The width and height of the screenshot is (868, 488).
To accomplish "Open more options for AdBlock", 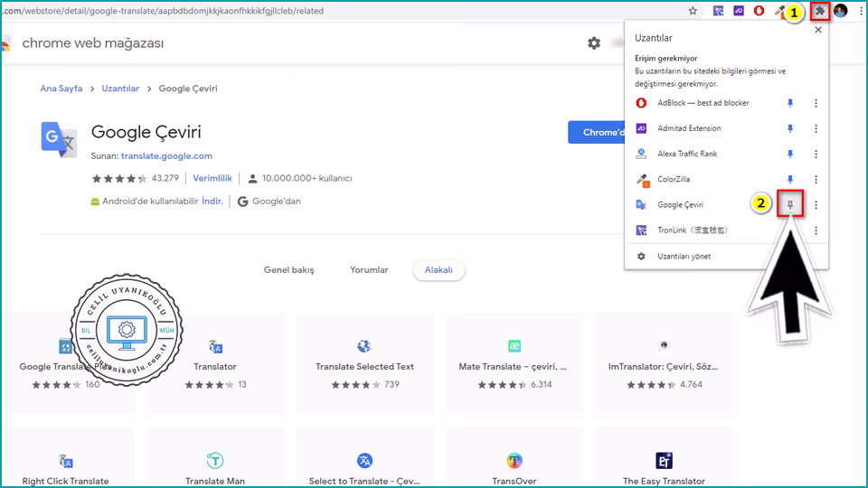I will tap(816, 103).
